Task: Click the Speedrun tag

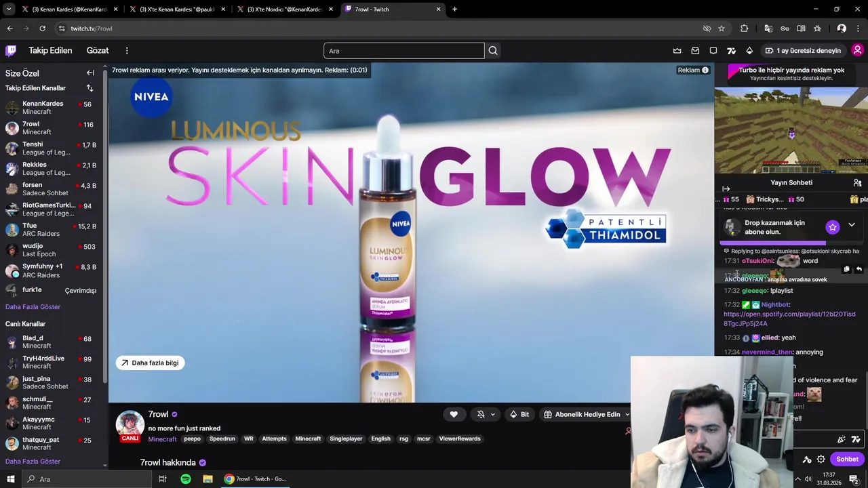Action: pos(222,439)
